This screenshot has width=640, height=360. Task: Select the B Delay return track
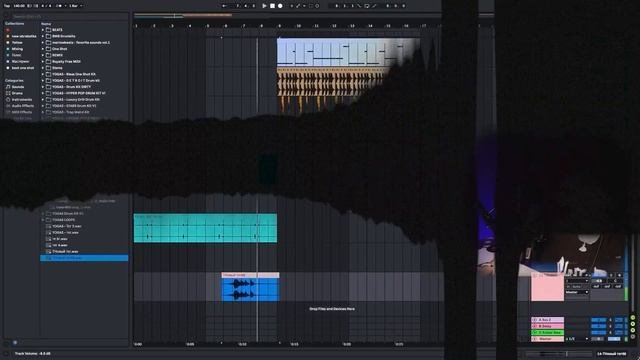pyautogui.click(x=547, y=326)
